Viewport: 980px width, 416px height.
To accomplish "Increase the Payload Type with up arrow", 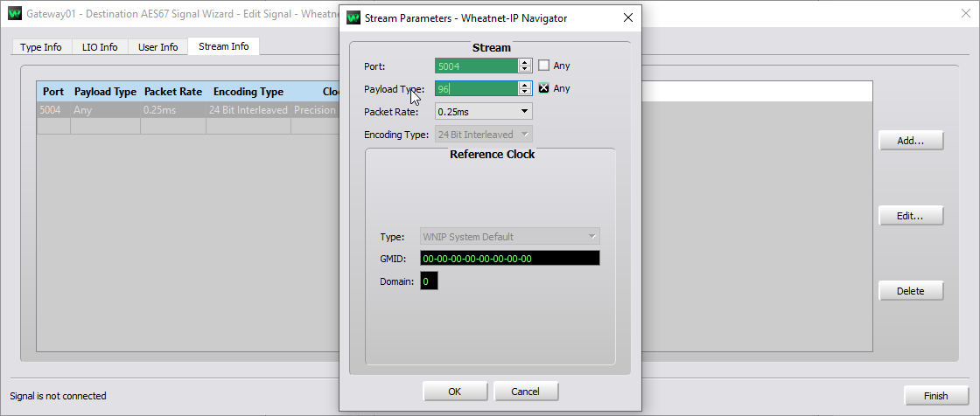I will click(x=525, y=85).
